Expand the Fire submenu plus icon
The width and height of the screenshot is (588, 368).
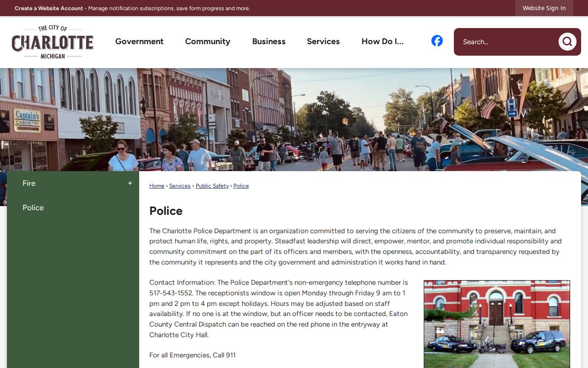tap(130, 183)
